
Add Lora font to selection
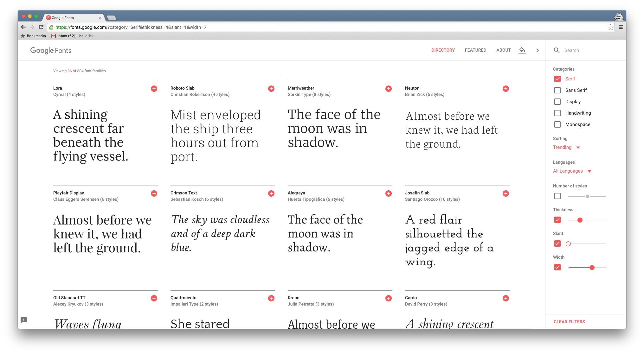click(x=154, y=89)
